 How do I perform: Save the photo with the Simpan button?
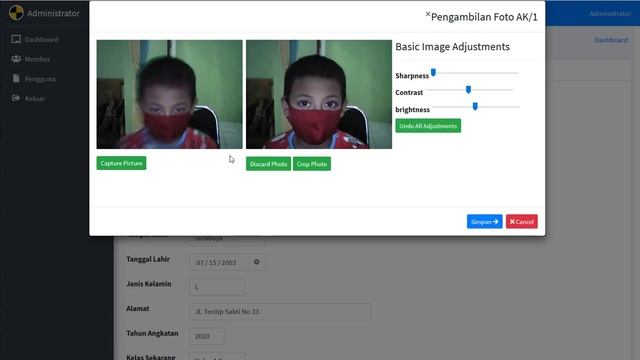tap(484, 222)
